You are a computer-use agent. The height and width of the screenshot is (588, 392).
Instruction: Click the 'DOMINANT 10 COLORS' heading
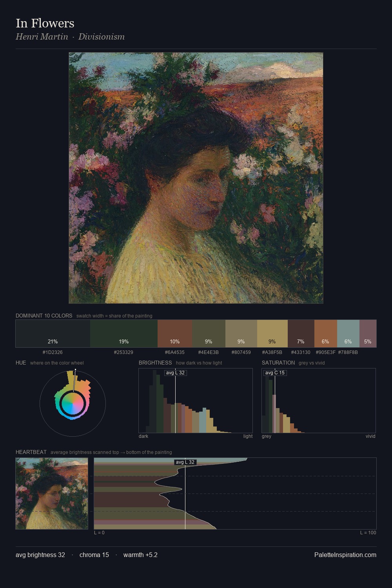tap(44, 316)
